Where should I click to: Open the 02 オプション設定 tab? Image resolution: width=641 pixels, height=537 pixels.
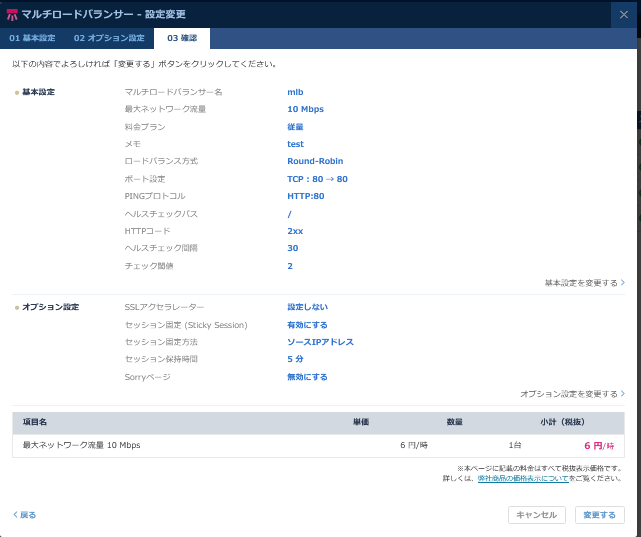pyautogui.click(x=109, y=38)
